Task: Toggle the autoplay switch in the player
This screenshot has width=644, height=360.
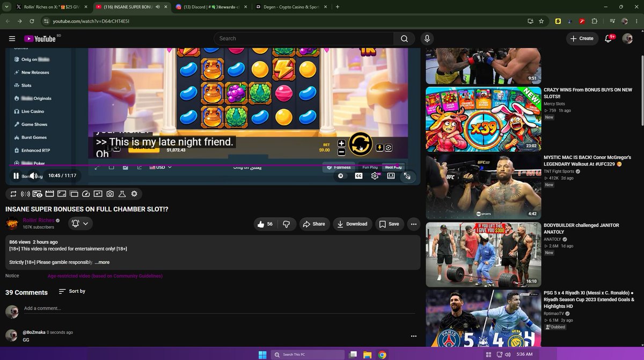Action: [x=341, y=176]
